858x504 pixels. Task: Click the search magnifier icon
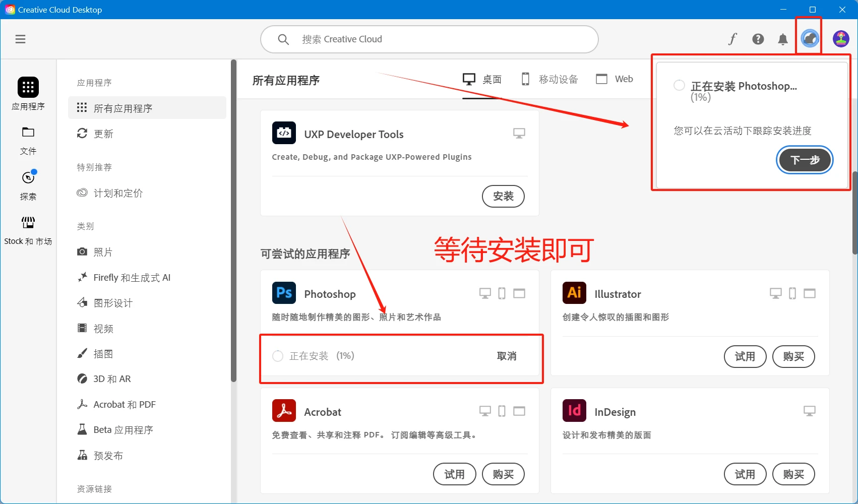tap(283, 39)
